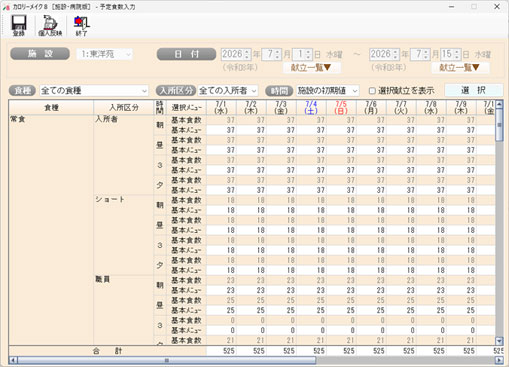509x367 pixels.
Task: Select the 入所者 row cell
Action: click(124, 155)
